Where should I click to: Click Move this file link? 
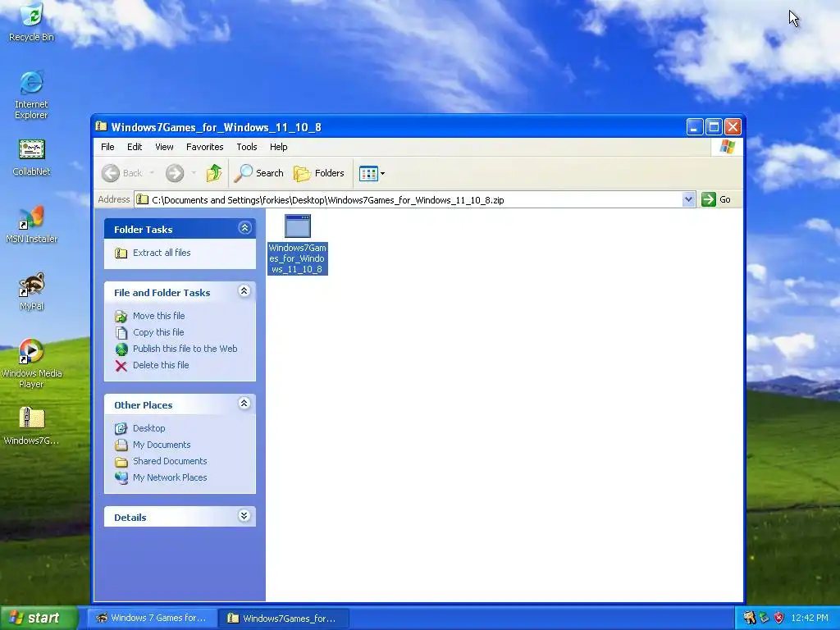tap(158, 316)
